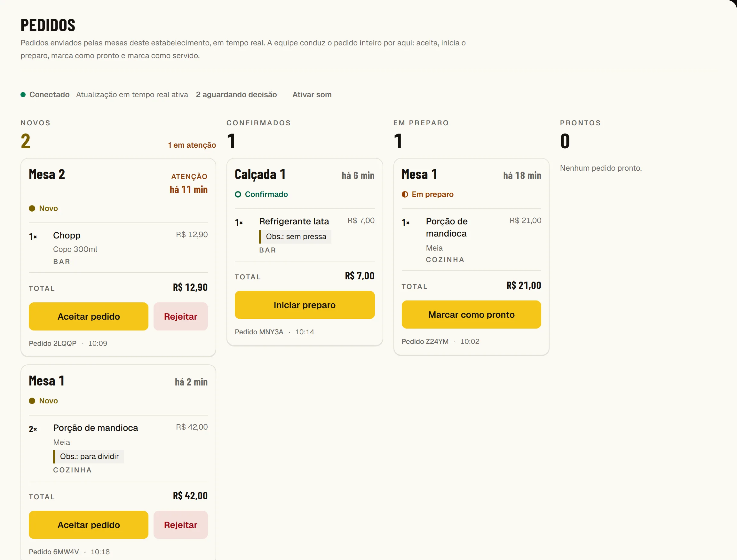Image resolution: width=737 pixels, height=560 pixels.
Task: Click the Refrigerante lata item
Action: click(x=294, y=221)
